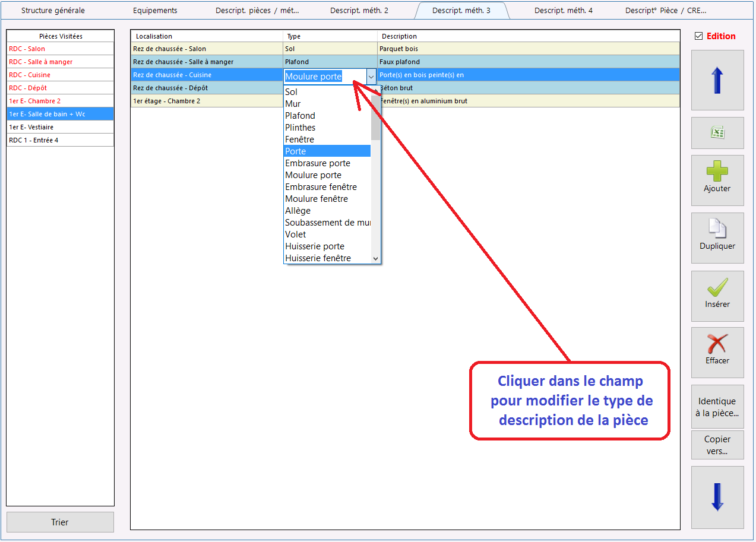756x542 pixels.
Task: Click the Identique à la pièce button
Action: click(717, 407)
